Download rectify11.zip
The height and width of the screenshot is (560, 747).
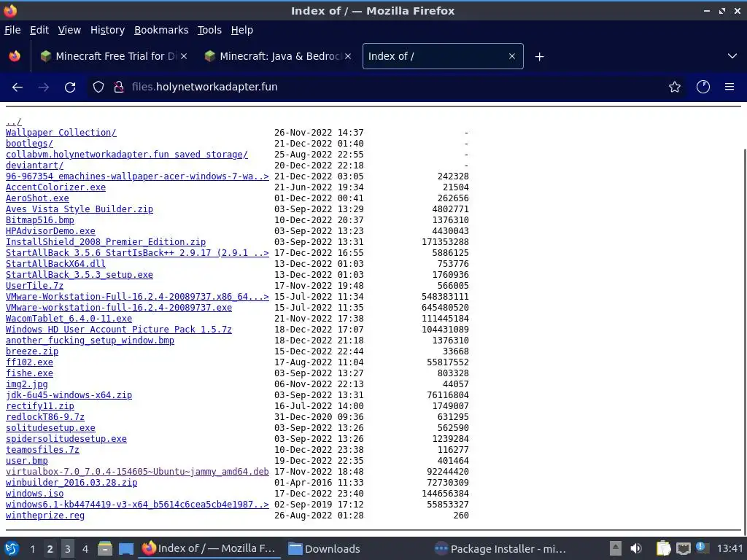coord(40,407)
